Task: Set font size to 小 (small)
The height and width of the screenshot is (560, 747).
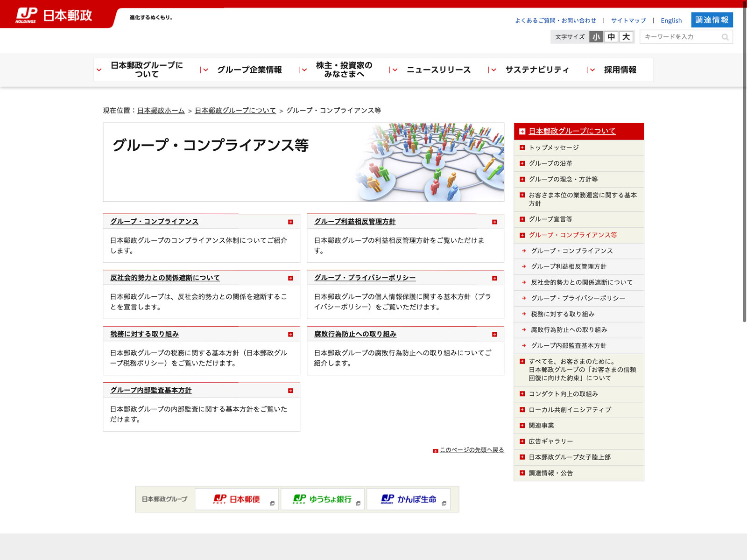Action: pyautogui.click(x=596, y=37)
